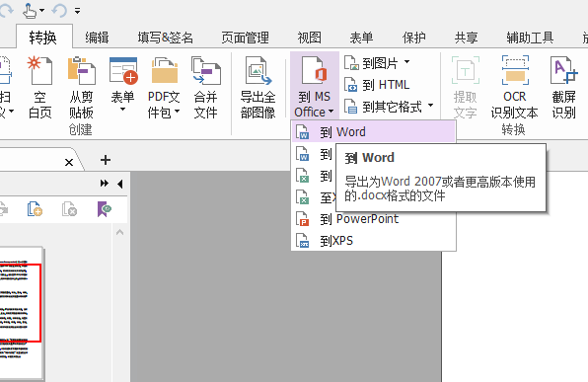Select the 至 Excel XML menu entry
This screenshot has width=588, height=382.
tap(315, 197)
